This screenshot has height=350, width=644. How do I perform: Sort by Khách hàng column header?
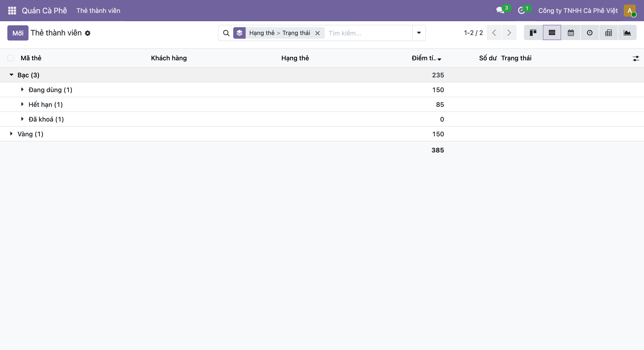coord(169,58)
